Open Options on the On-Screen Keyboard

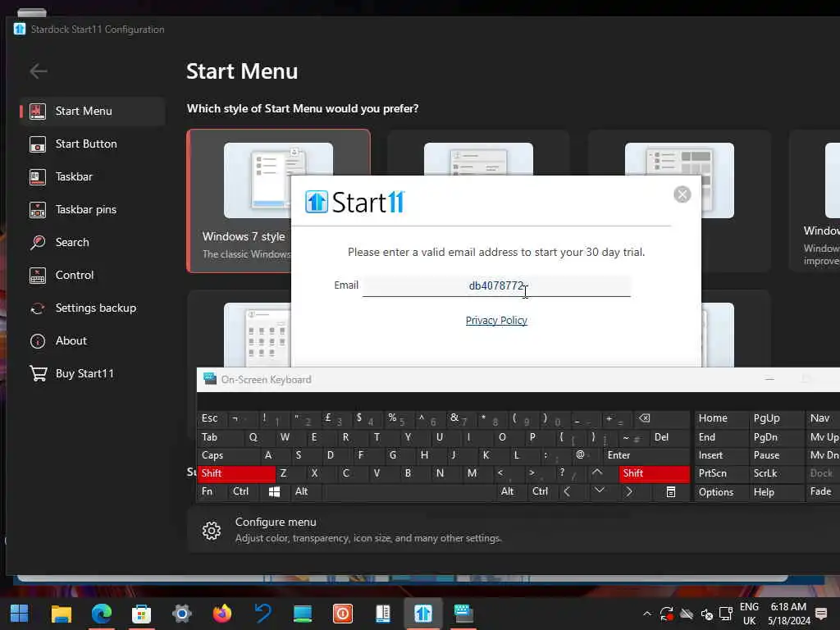(x=720, y=492)
